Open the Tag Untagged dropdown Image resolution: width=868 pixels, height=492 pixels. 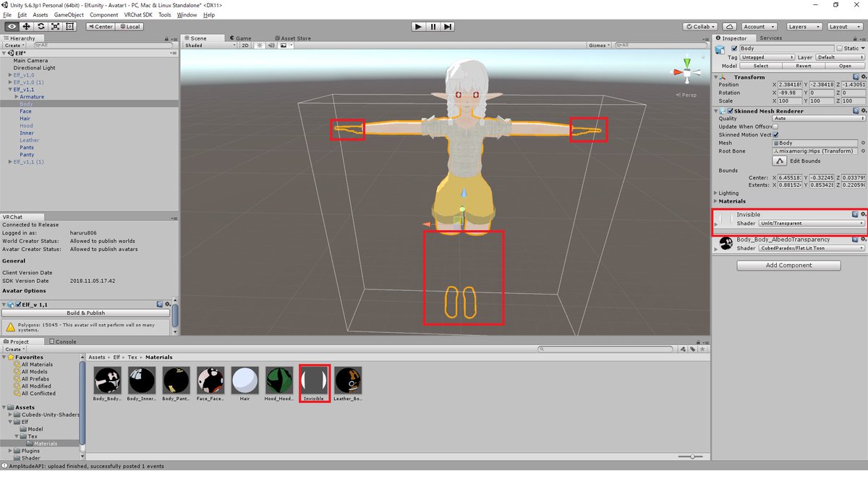[x=766, y=57]
